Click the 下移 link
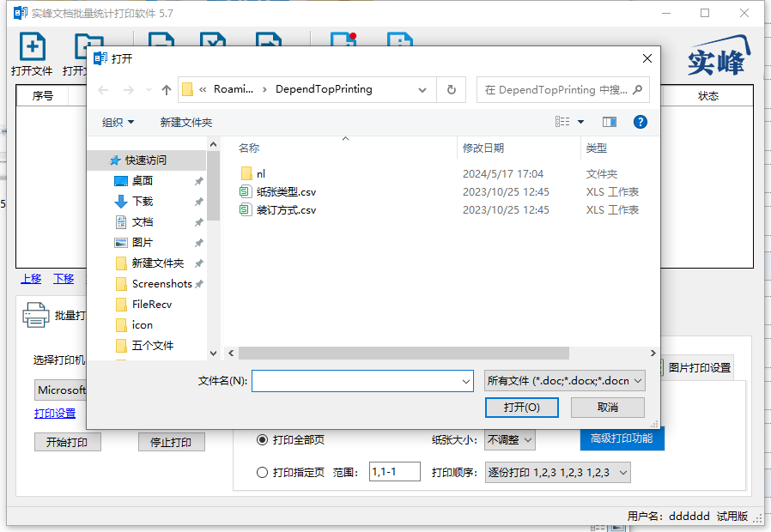This screenshot has height=532, width=771. (x=64, y=279)
